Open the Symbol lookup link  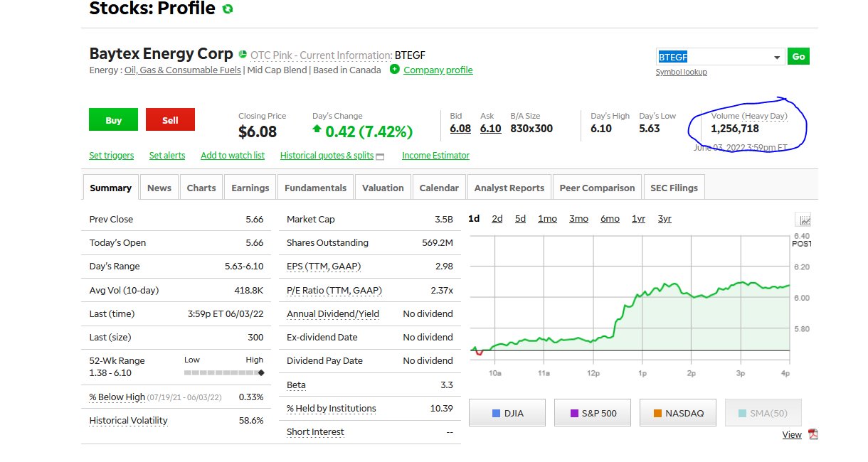point(682,72)
